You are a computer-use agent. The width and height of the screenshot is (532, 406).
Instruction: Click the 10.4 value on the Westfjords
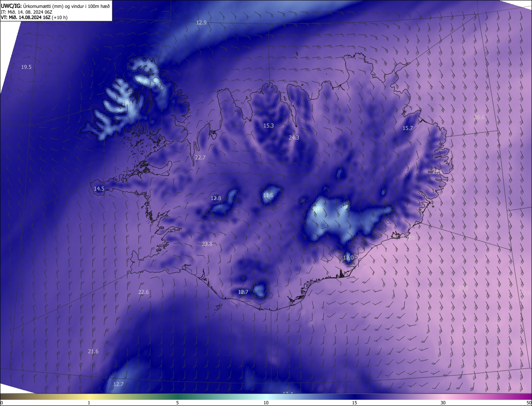pyautogui.click(x=127, y=103)
